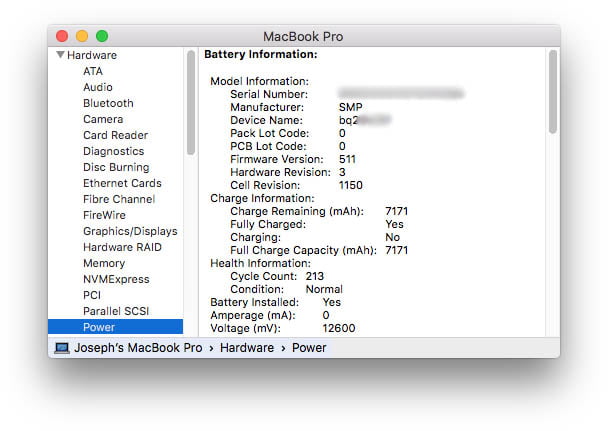The image size is (608, 431).
Task: Click the Charging value No
Action: (392, 237)
